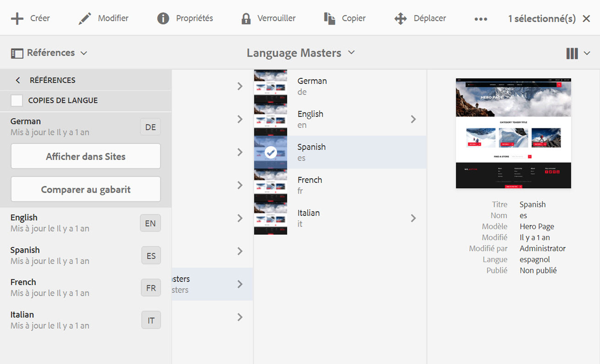
Task: Select the German 'de' page thumbnail
Action: 270,86
